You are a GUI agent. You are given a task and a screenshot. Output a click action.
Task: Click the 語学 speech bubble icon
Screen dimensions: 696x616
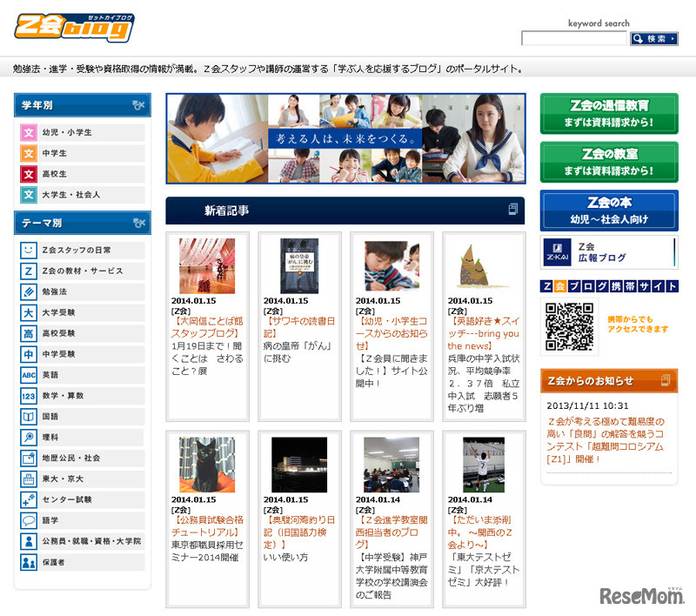point(29,520)
